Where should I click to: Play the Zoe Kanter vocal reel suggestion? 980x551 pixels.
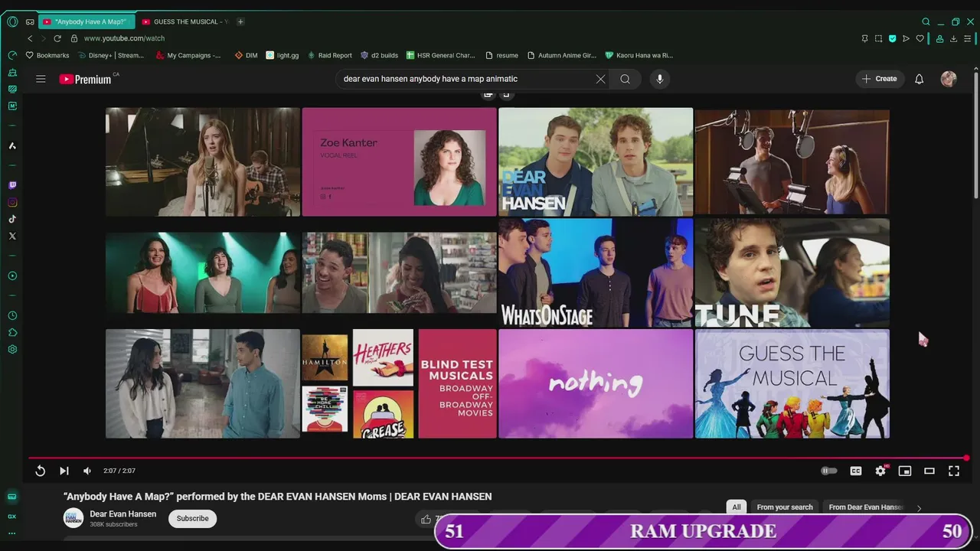[399, 161]
